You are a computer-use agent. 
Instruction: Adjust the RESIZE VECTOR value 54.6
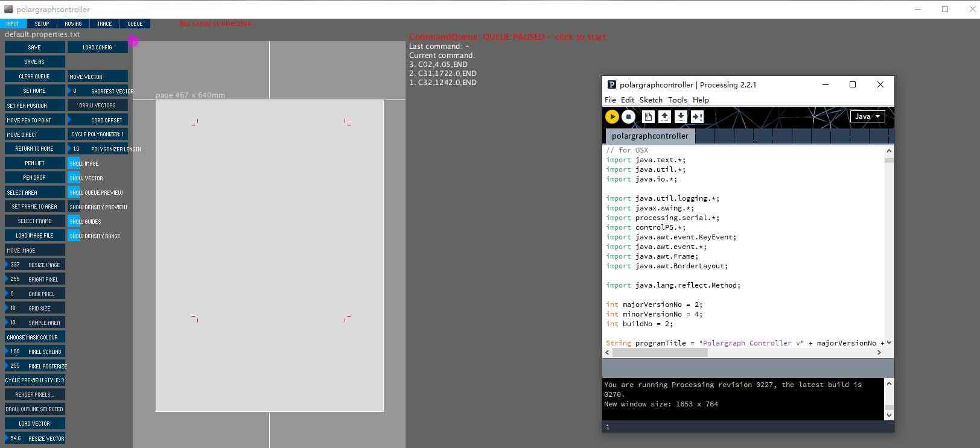(x=34, y=438)
